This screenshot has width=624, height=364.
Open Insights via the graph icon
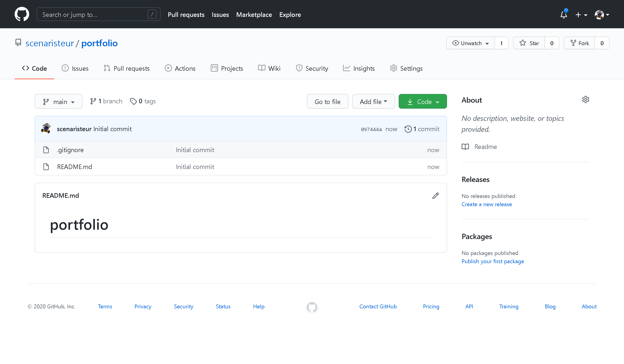coord(346,68)
